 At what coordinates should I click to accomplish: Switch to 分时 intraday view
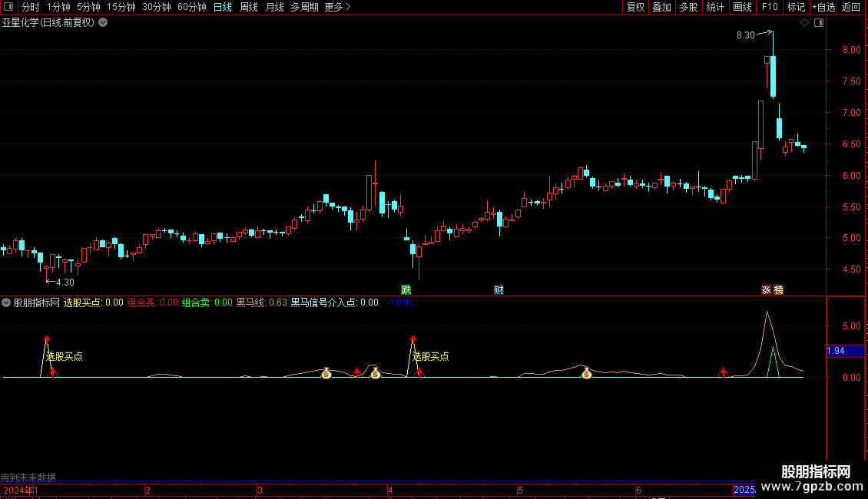[31, 7]
